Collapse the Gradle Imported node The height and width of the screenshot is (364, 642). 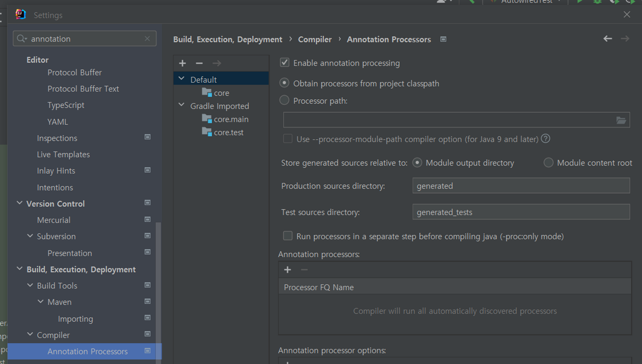pos(181,105)
